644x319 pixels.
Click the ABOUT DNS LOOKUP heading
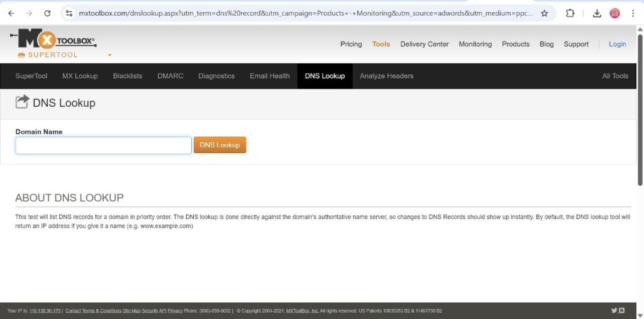point(69,198)
